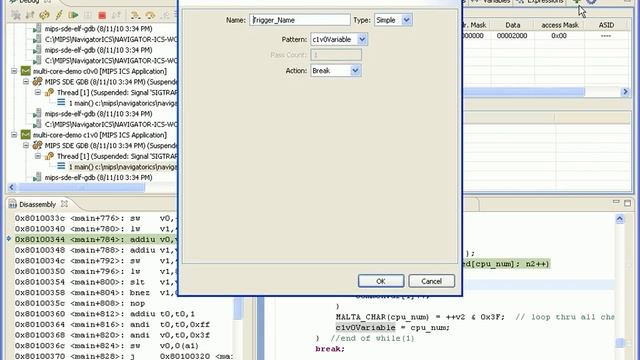640x360 pixels.
Task: Open the Type dropdown set to Simple
Action: 407,20
